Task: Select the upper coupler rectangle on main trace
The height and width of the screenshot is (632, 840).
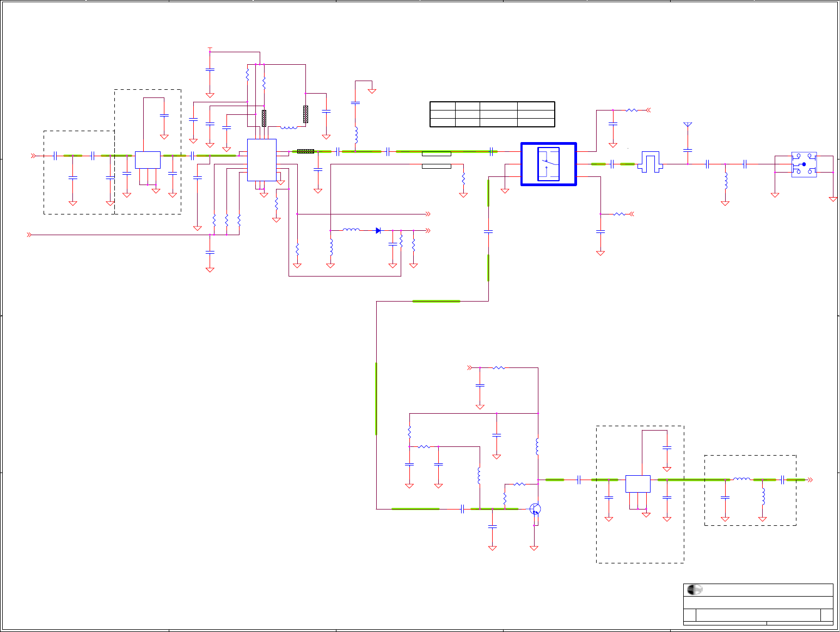Action: 437,154
